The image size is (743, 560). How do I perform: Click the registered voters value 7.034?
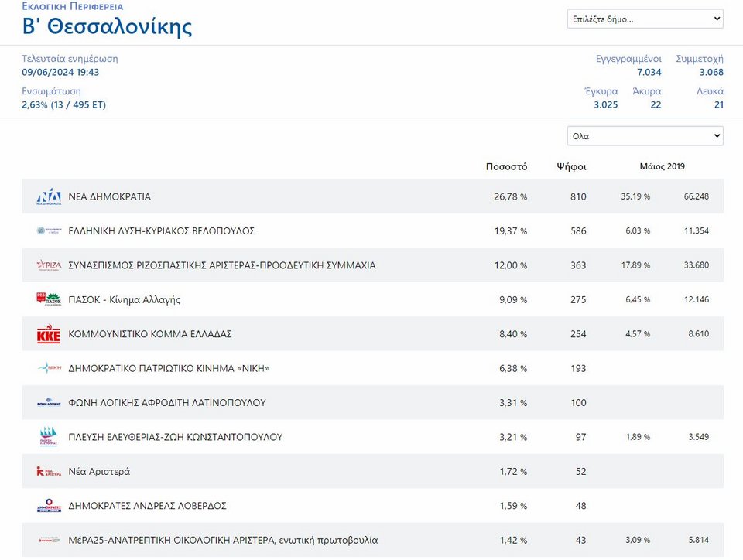pos(649,72)
